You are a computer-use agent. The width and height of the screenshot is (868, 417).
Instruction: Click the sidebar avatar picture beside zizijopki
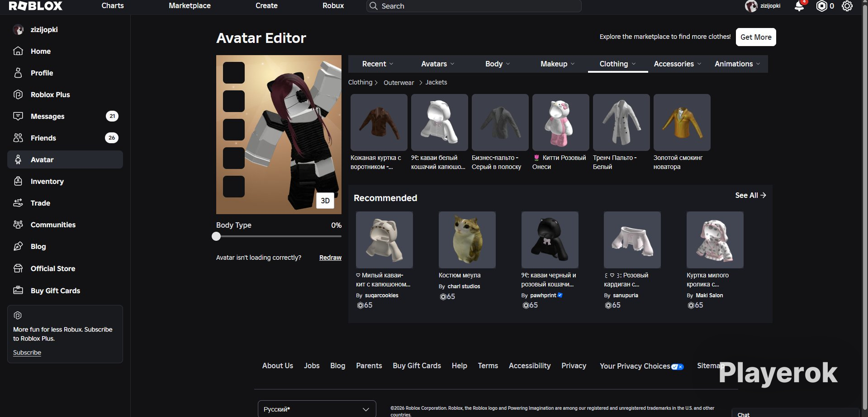coord(18,30)
